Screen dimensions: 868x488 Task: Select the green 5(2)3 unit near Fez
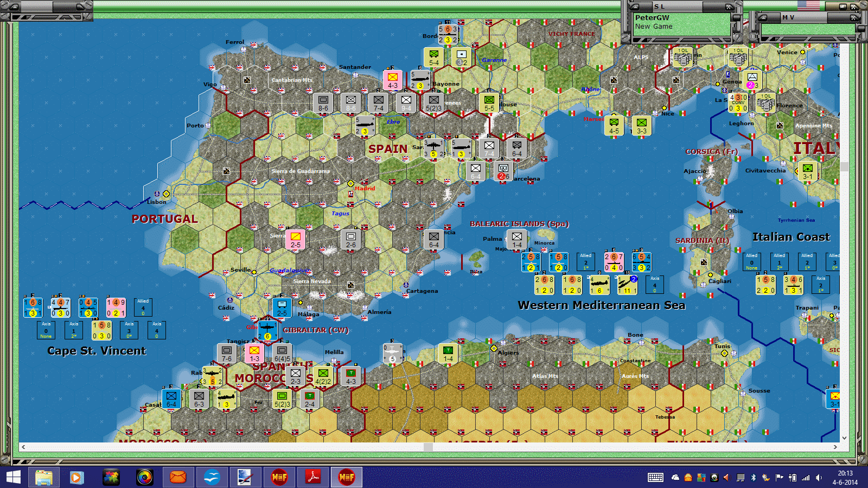pyautogui.click(x=282, y=399)
